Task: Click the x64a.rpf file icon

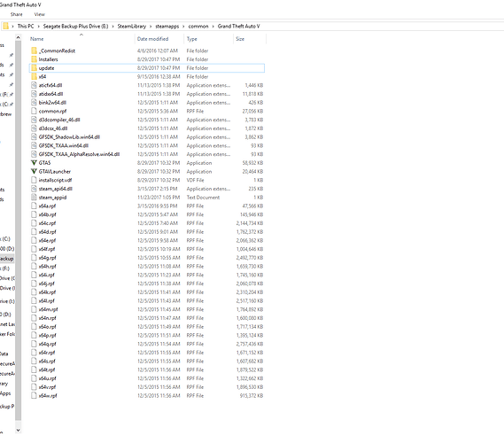Action: click(34, 206)
